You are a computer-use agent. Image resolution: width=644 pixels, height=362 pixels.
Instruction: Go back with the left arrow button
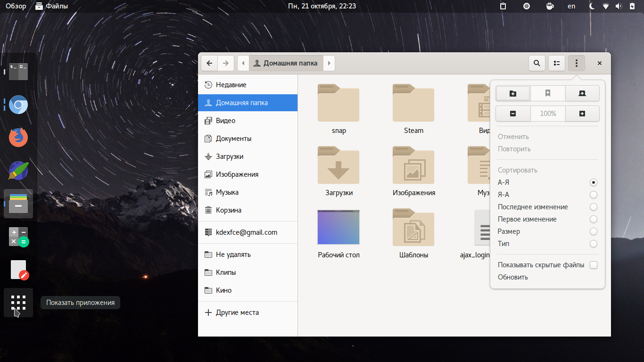[x=209, y=63]
